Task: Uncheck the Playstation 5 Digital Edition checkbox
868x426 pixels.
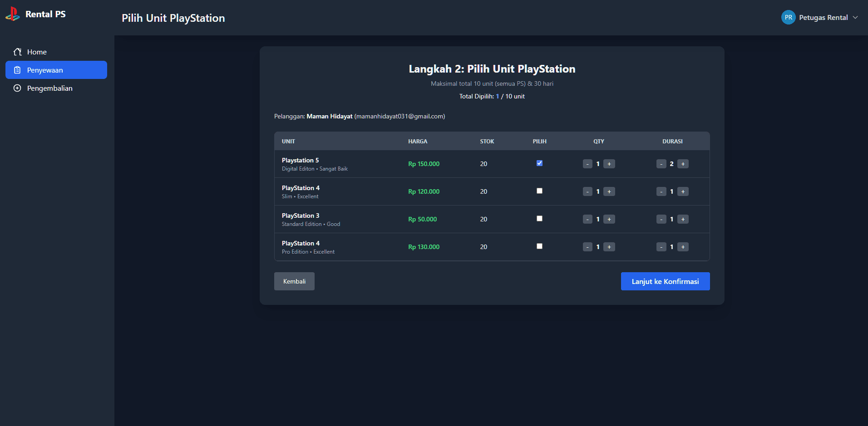Action: 539,163
